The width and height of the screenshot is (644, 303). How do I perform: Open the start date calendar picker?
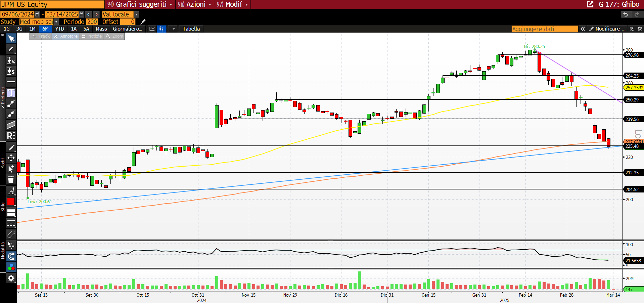coord(37,14)
